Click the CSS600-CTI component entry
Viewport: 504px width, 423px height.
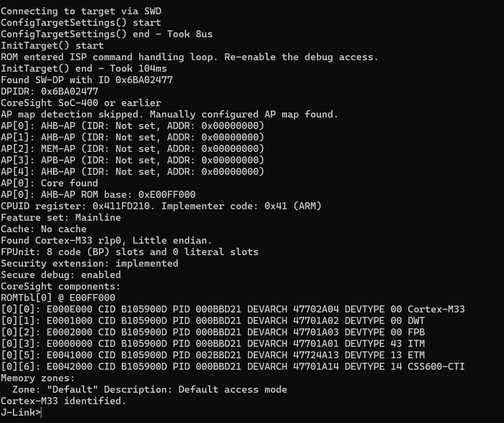coord(233,366)
